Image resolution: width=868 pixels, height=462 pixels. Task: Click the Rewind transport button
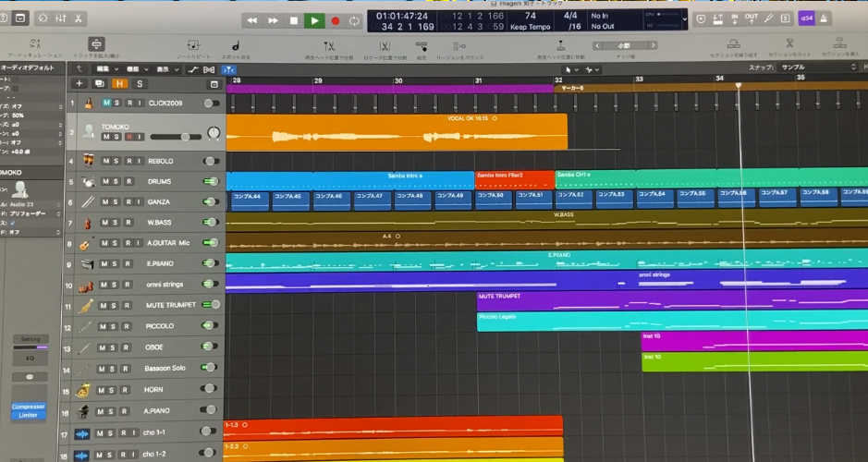252,20
